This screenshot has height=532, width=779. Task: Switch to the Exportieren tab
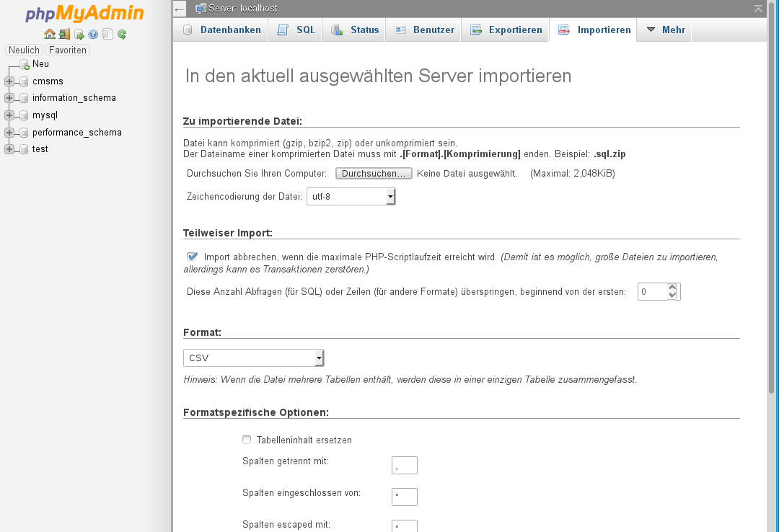pos(506,30)
